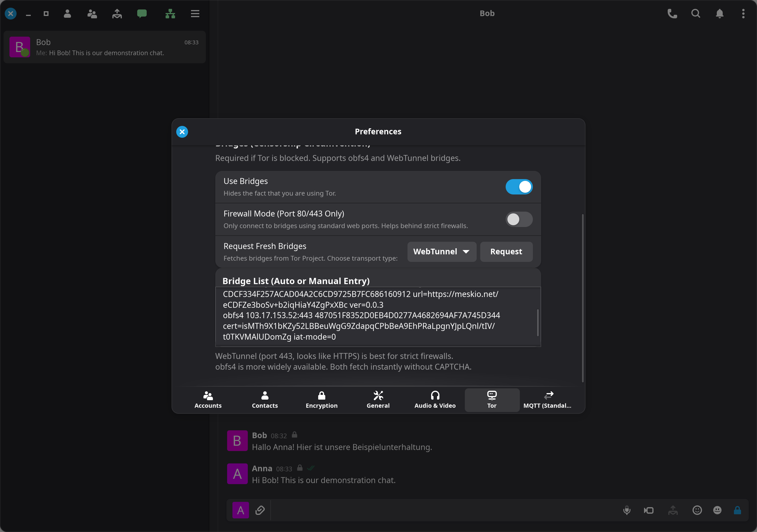Image resolution: width=757 pixels, height=532 pixels.
Task: Open the MQTT (Standal... preferences tab
Action: click(x=547, y=400)
